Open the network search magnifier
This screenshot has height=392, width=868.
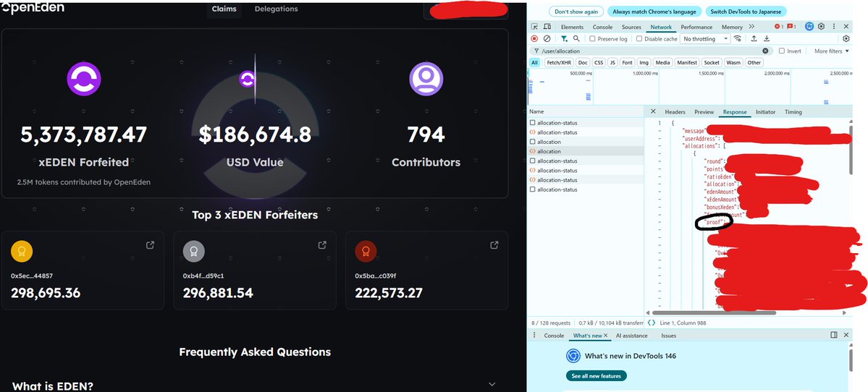pos(576,39)
